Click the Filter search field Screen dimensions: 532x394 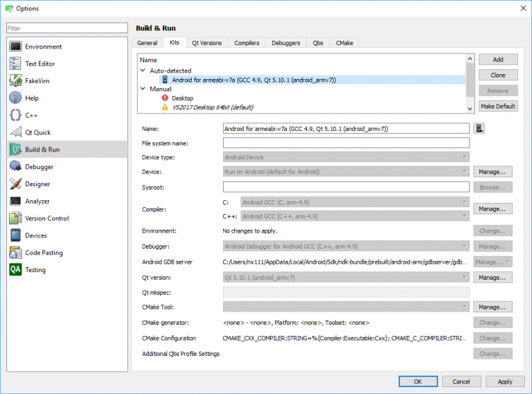point(67,28)
